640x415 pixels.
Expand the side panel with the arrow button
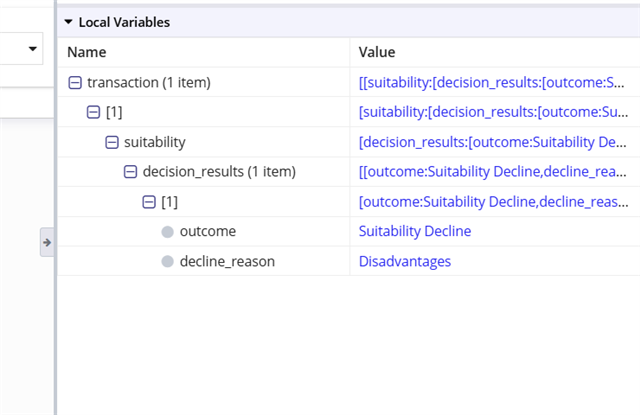47,242
